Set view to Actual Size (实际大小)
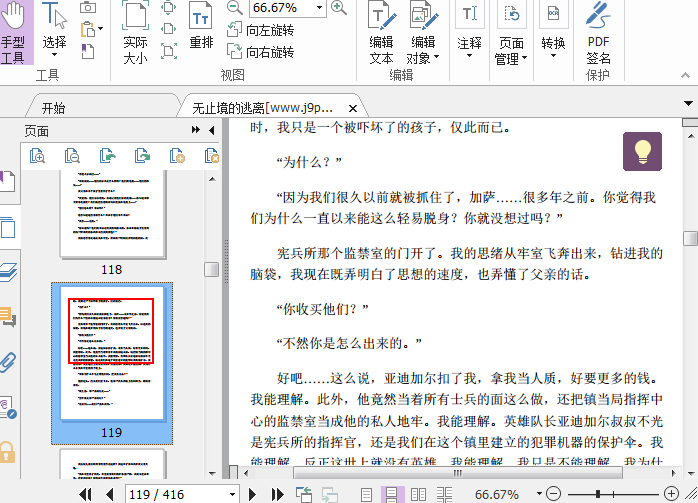 [135, 32]
